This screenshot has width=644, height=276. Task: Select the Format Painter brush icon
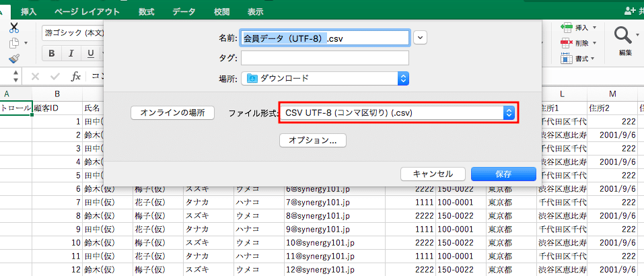[x=14, y=58]
